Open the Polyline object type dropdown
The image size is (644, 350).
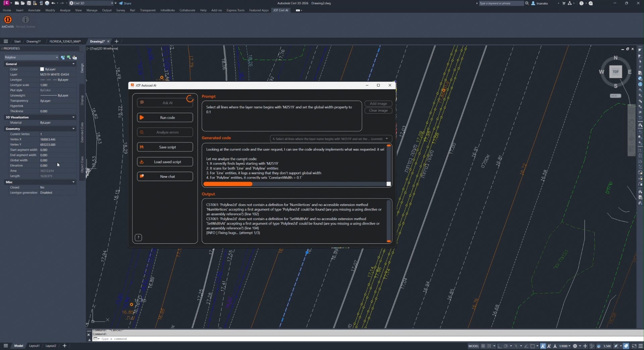point(31,58)
